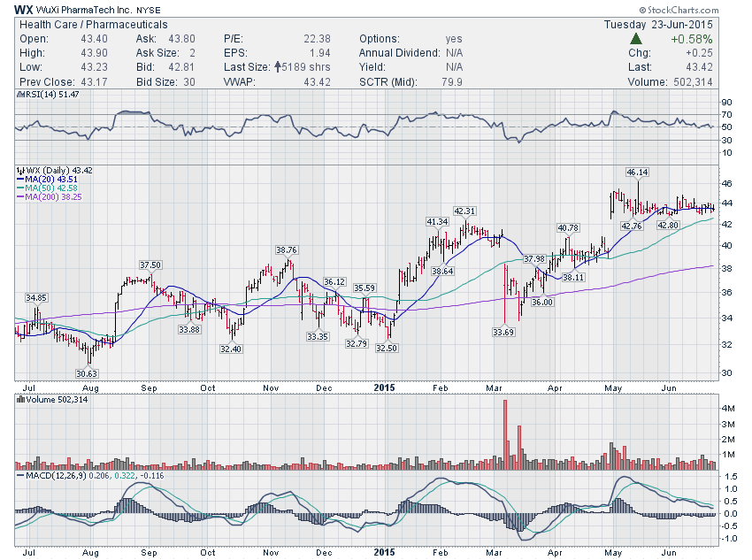Click the +0.58% percent change value
This screenshot has width=752, height=560.
coord(692,39)
